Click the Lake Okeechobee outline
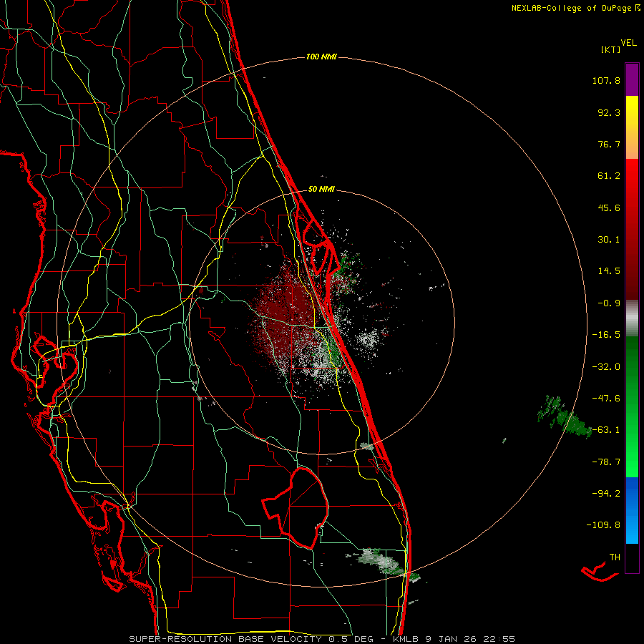 click(x=296, y=507)
